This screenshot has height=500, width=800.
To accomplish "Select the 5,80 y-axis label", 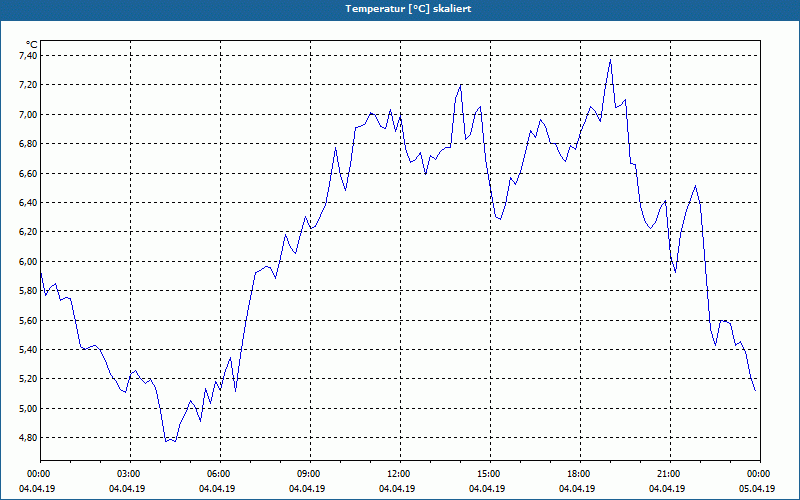I will [28, 291].
